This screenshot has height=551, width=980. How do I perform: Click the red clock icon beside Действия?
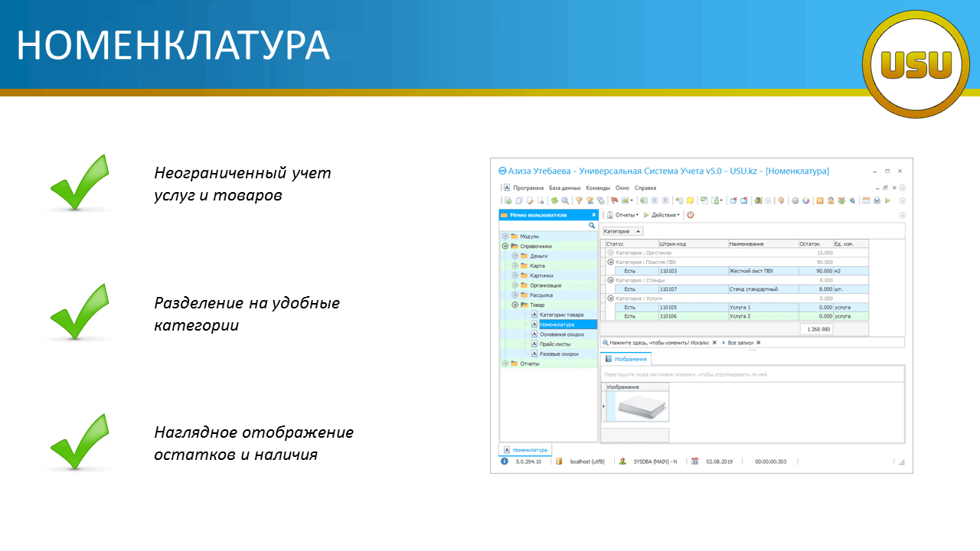coord(690,215)
